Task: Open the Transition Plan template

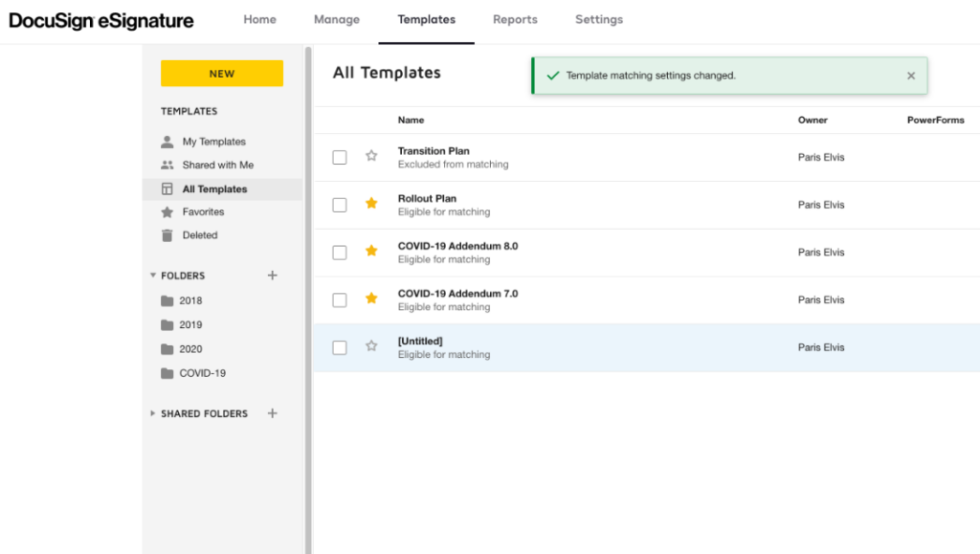Action: [434, 150]
